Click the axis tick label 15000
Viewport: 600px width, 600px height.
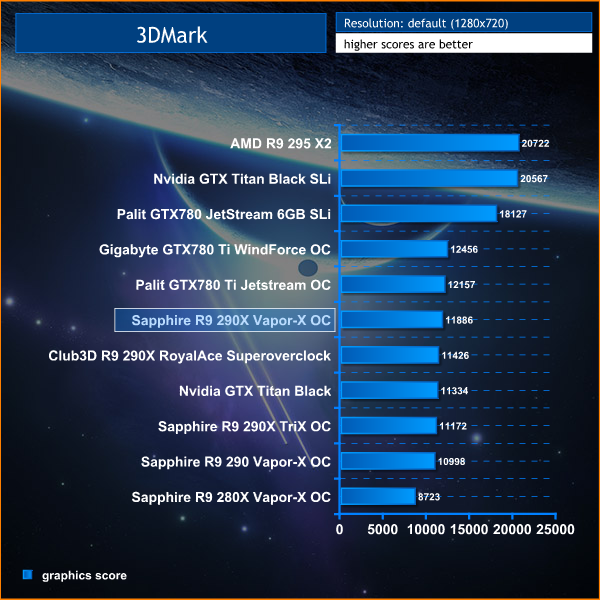469,530
